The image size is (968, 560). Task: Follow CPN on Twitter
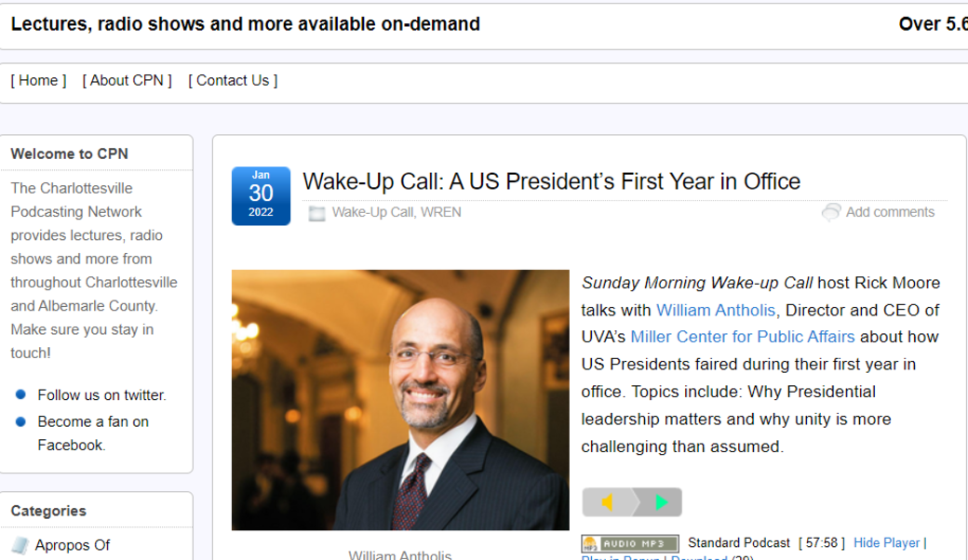point(101,394)
